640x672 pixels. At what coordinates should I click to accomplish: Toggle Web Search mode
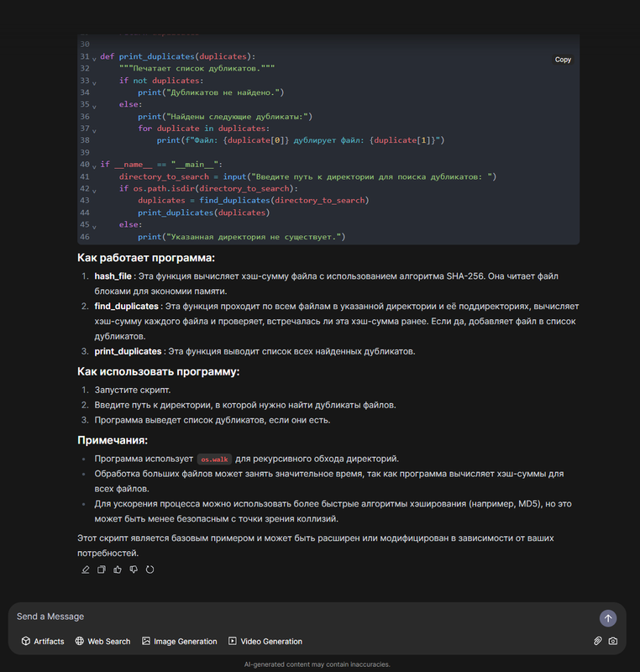pos(102,641)
